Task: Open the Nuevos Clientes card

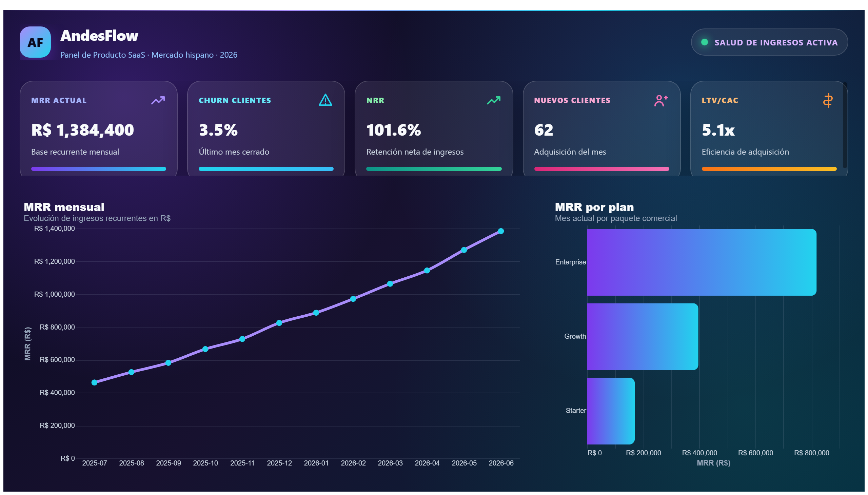Action: (x=601, y=128)
